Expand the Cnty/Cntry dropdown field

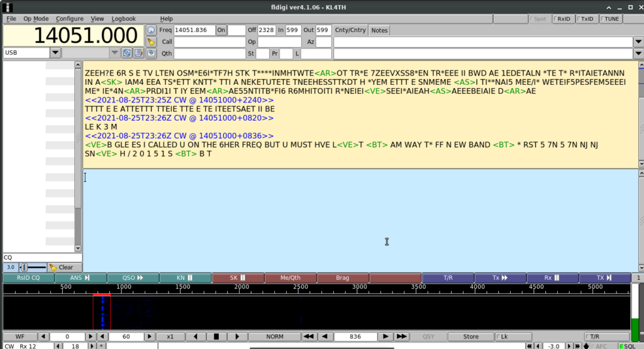[637, 42]
